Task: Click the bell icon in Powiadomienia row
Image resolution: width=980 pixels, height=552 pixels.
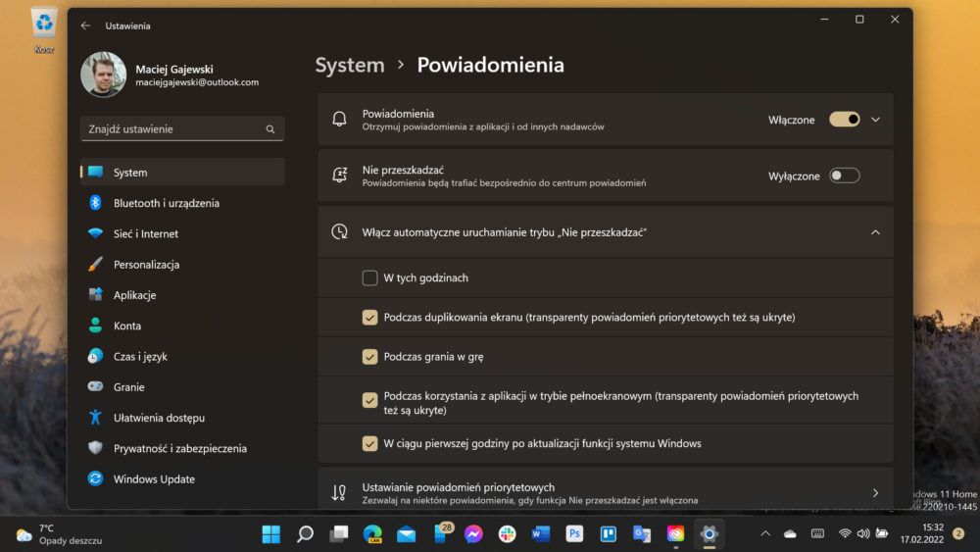Action: (339, 120)
